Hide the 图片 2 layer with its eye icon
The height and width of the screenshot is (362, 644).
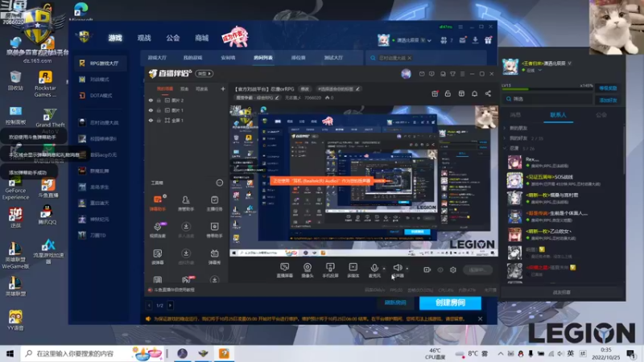coord(151,100)
